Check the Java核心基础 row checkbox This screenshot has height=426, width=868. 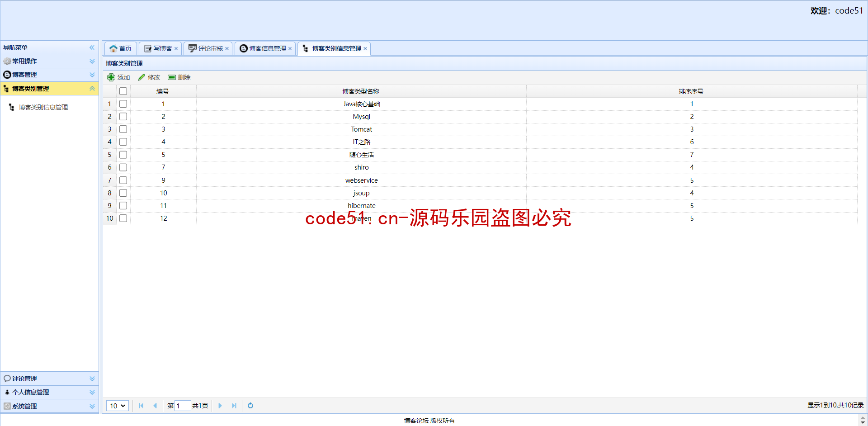pos(123,104)
